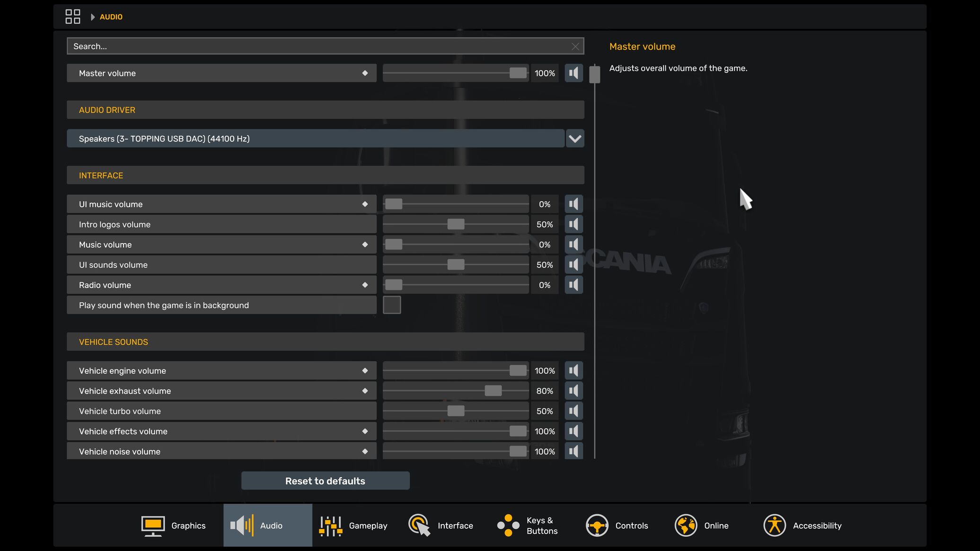
Task: Mute Vehicle noise volume speaker icon
Action: [x=574, y=451]
